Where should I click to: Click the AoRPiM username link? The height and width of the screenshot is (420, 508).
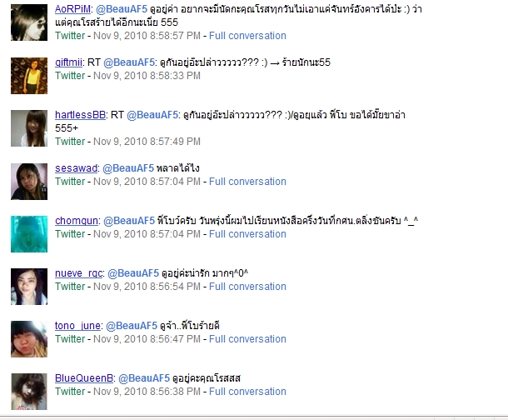[x=72, y=9]
